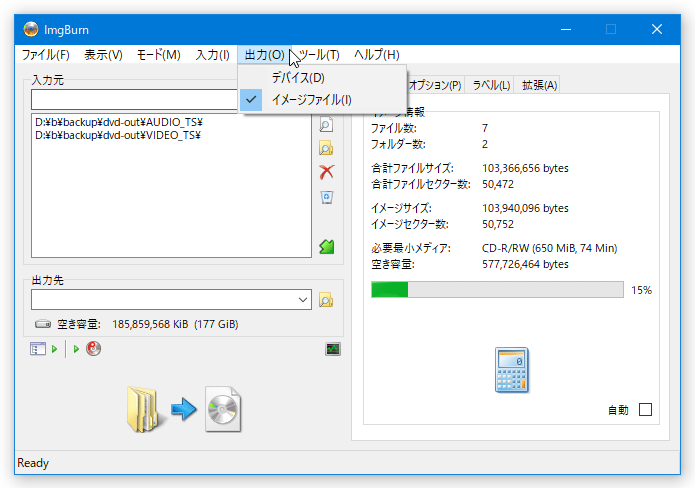Switch to the オプション(P) tab
Screen dimensions: 695x488
pos(435,85)
